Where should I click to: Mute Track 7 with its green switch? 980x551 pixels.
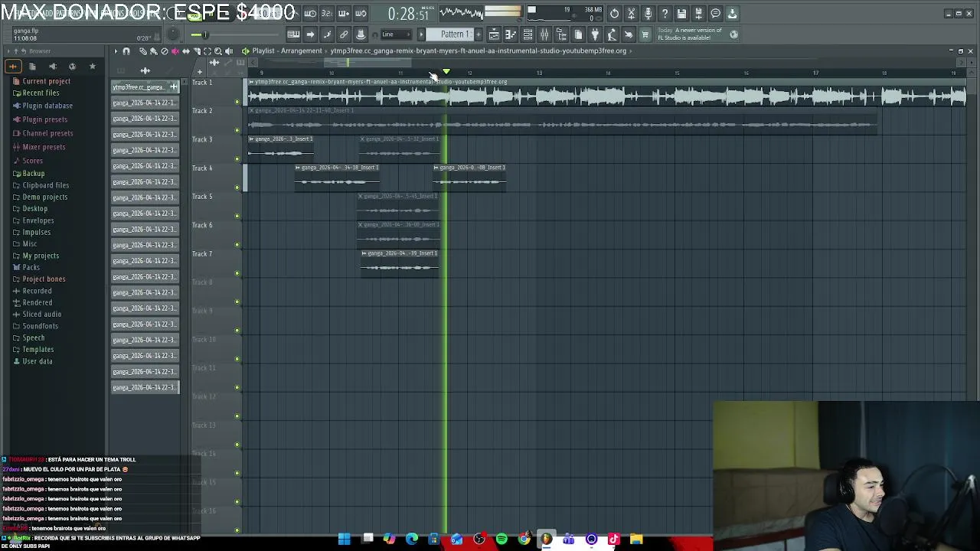point(237,273)
